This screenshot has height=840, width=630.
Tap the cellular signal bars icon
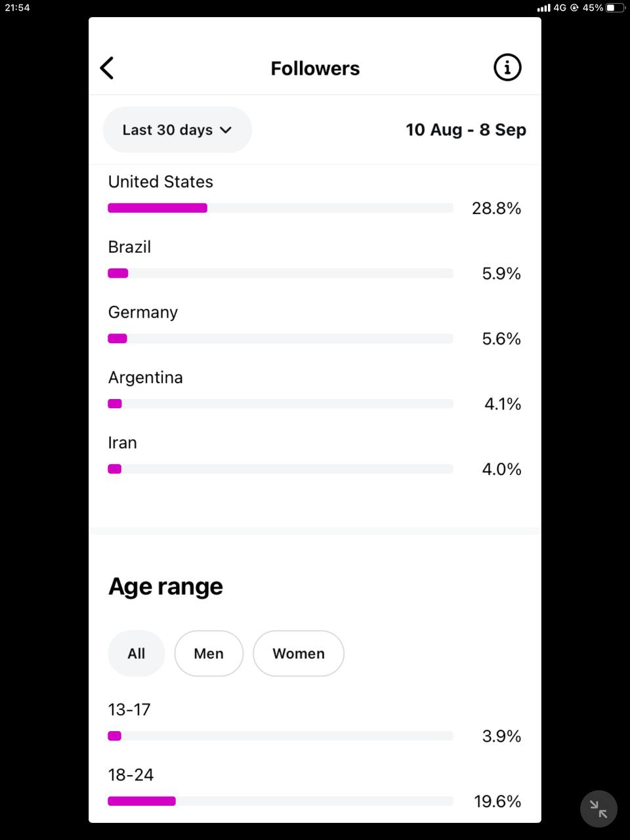pyautogui.click(x=543, y=8)
